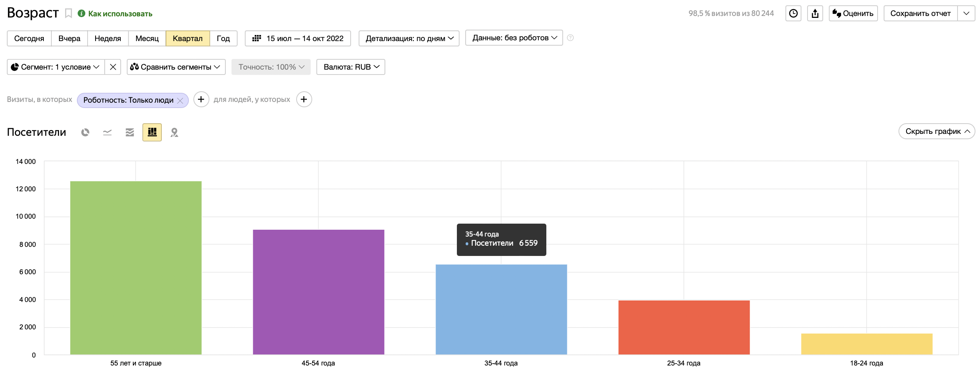Switch to map chart view
The height and width of the screenshot is (375, 980).
pos(174,132)
